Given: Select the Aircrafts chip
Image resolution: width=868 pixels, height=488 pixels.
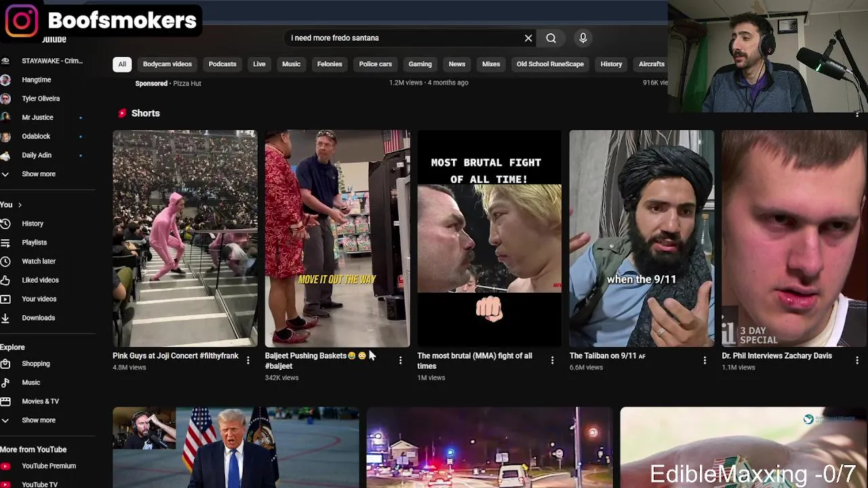Looking at the screenshot, I should coord(651,64).
